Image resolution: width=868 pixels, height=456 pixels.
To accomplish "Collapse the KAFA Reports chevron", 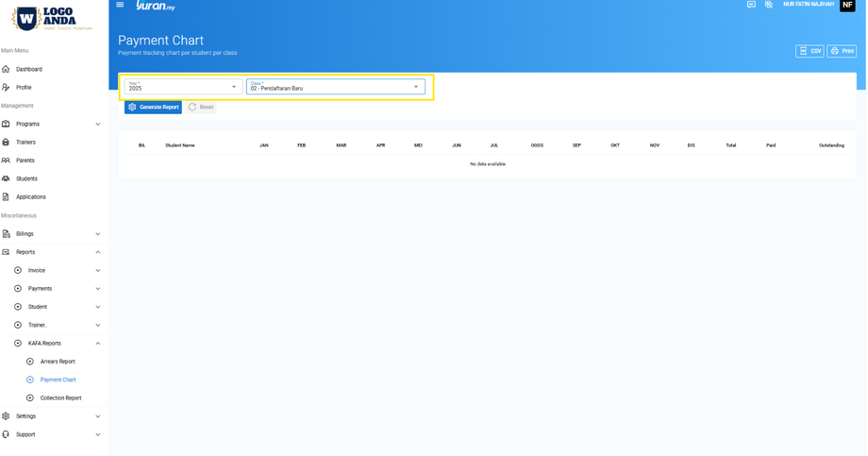I will (98, 344).
